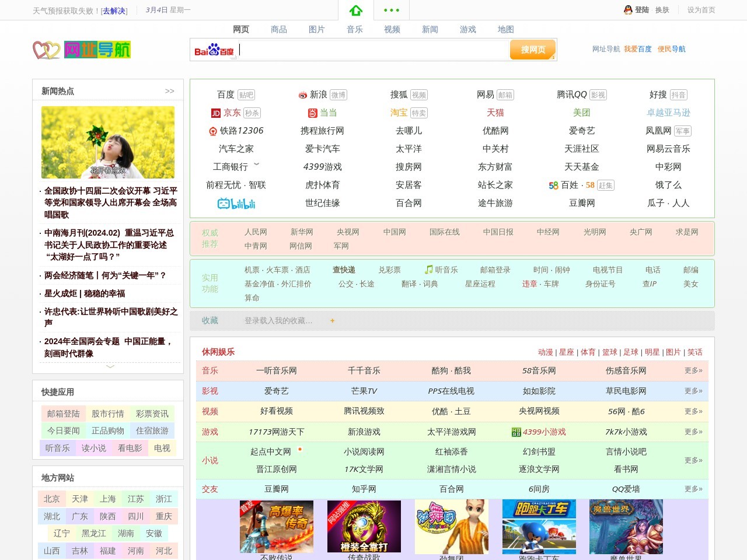Click the green icon beside 4399小游戏
Screen dimensions: 747x560
[x=516, y=432]
